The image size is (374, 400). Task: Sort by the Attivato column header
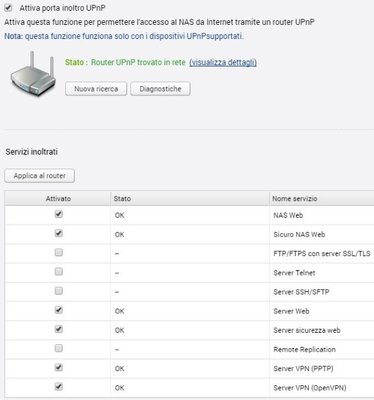(x=58, y=199)
